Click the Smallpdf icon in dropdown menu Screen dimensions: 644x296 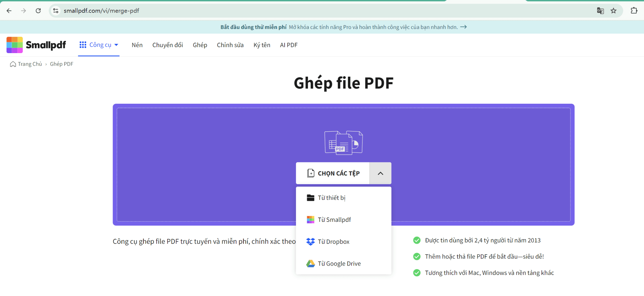point(311,220)
